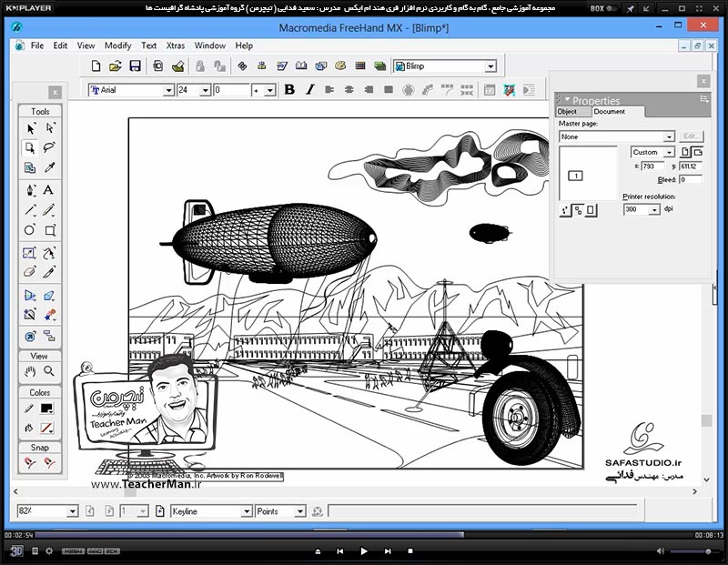Seek on the KMPlayer progress bar
This screenshot has width=728, height=565.
[x=363, y=535]
